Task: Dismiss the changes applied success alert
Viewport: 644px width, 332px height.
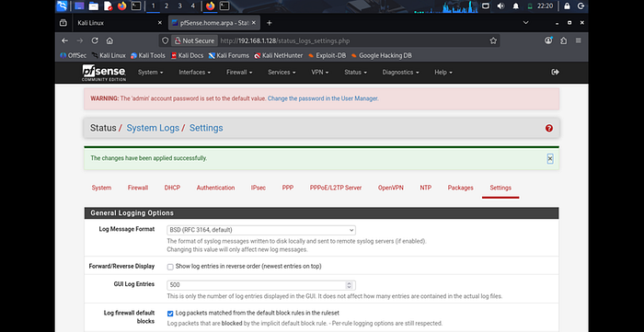Action: [x=550, y=158]
